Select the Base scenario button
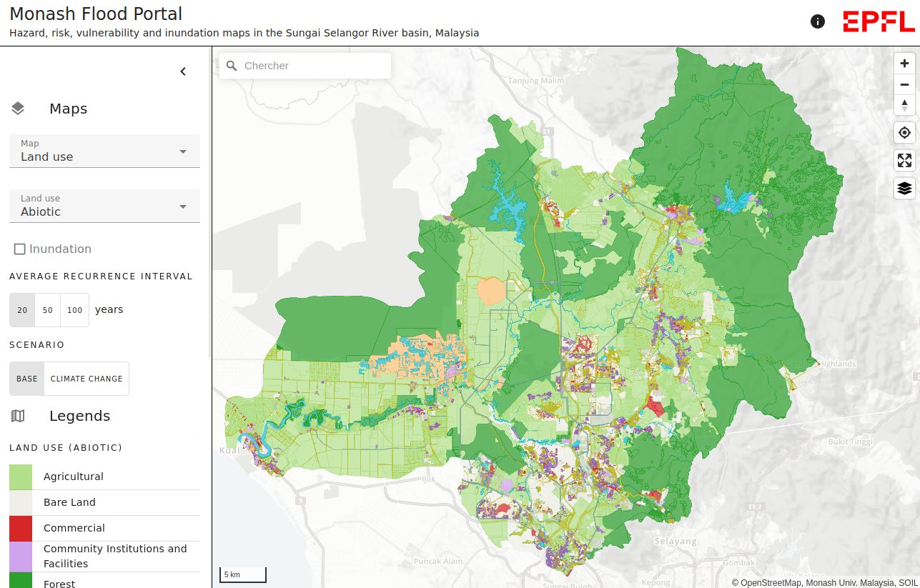The width and height of the screenshot is (920, 588). click(27, 379)
